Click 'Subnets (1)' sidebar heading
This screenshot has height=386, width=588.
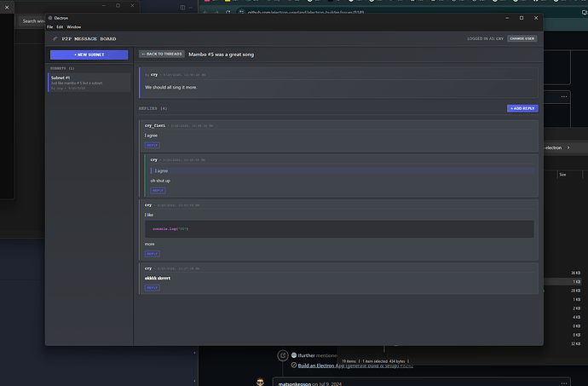tap(62, 68)
